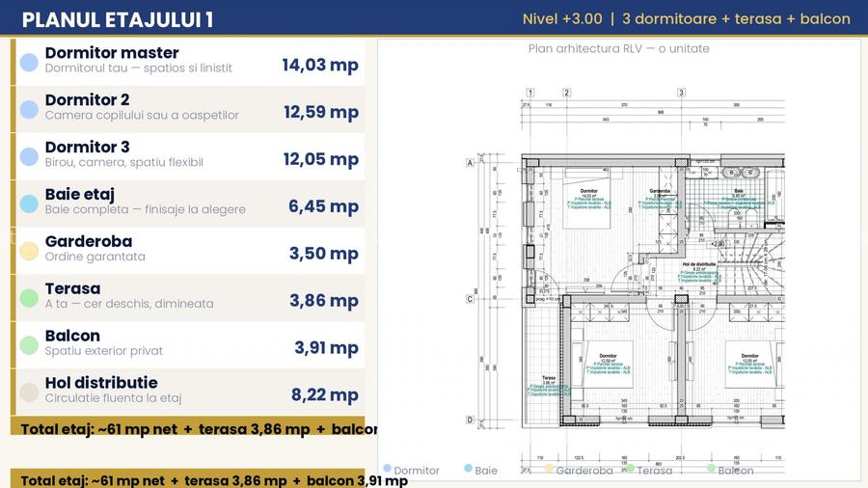Click the 'Garderoba' legend label under plan

click(x=584, y=471)
